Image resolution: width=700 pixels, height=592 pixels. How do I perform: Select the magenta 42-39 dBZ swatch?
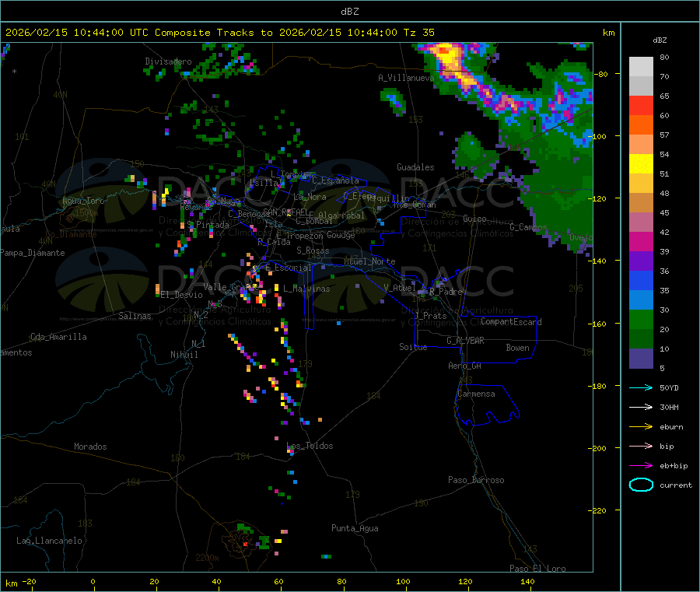(641, 241)
